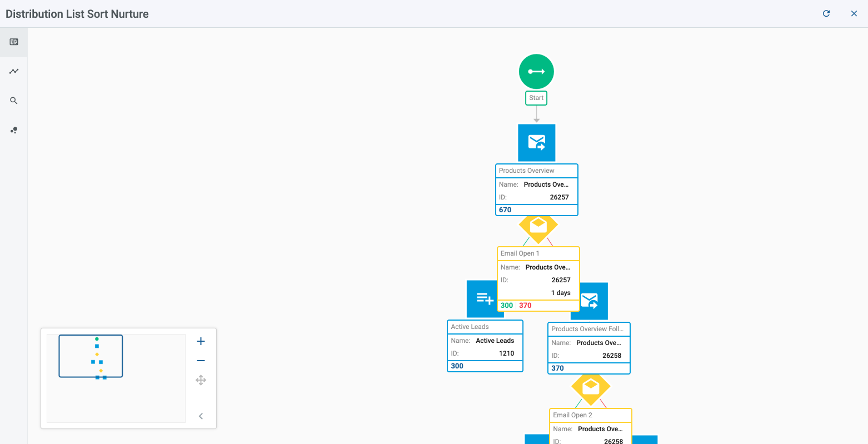Click the search icon in the sidebar
The width and height of the screenshot is (868, 444).
point(13,101)
